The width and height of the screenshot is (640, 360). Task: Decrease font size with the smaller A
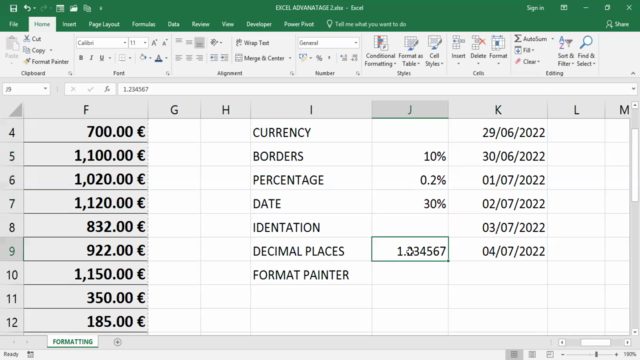click(x=164, y=43)
